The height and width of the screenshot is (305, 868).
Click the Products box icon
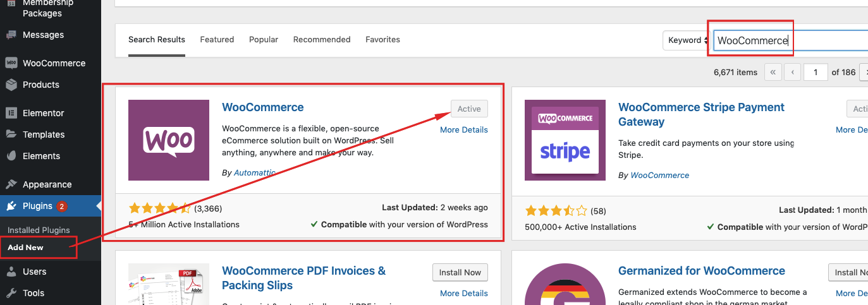pyautogui.click(x=11, y=85)
